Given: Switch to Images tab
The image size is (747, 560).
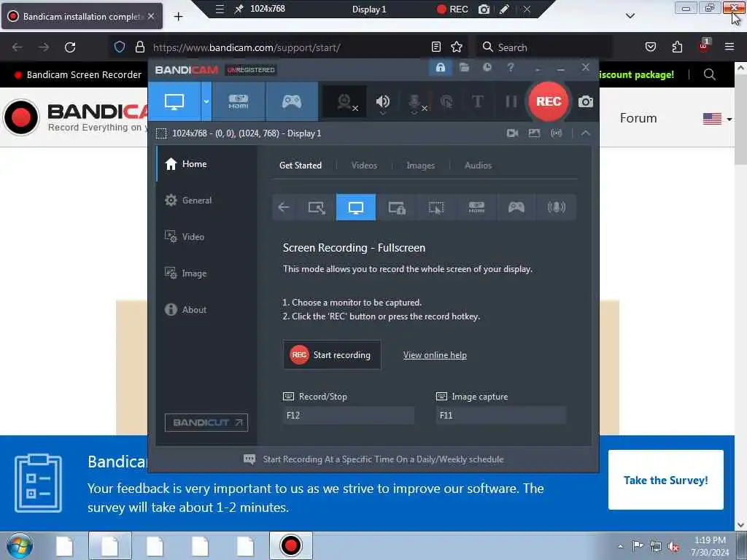Looking at the screenshot, I should click(x=420, y=166).
